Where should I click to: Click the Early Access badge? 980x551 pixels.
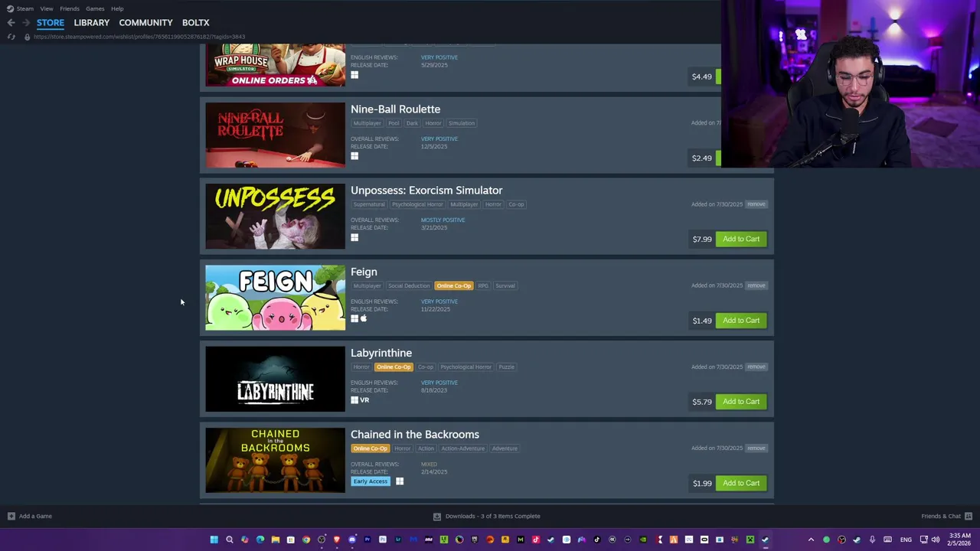click(371, 481)
